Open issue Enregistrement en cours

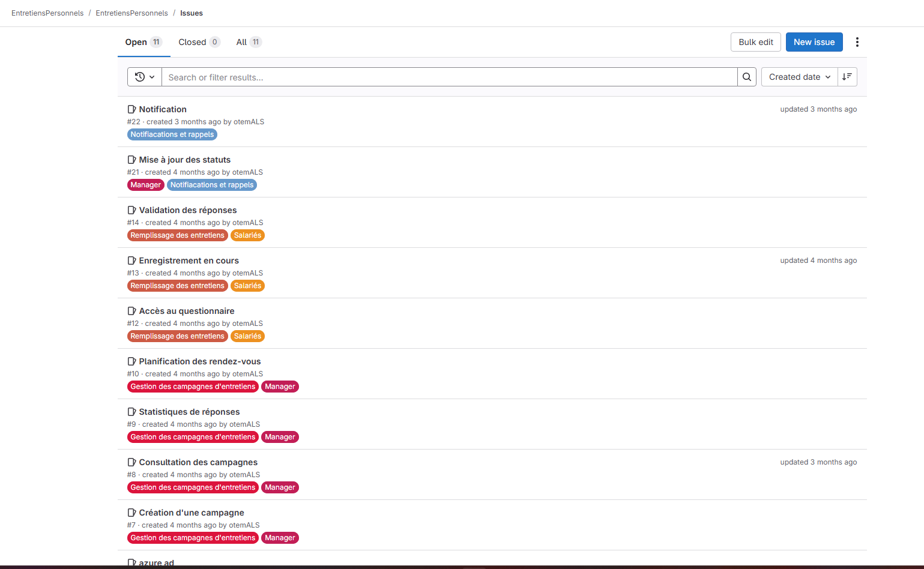click(189, 260)
